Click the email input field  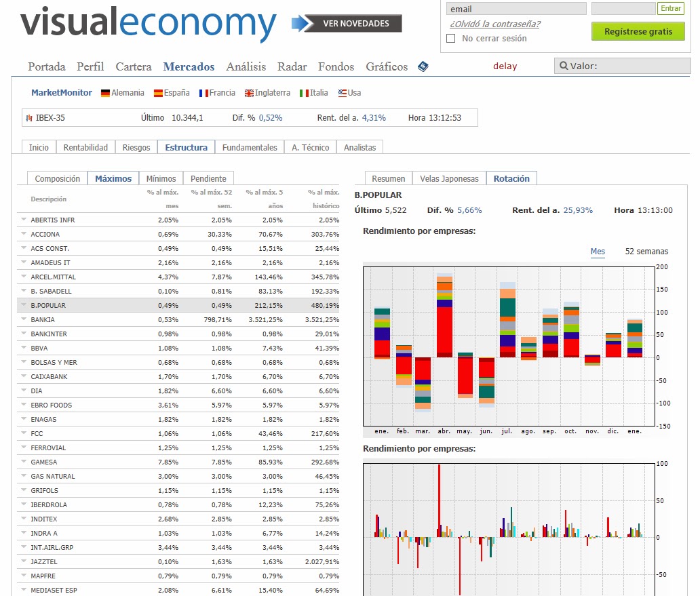[x=516, y=8]
